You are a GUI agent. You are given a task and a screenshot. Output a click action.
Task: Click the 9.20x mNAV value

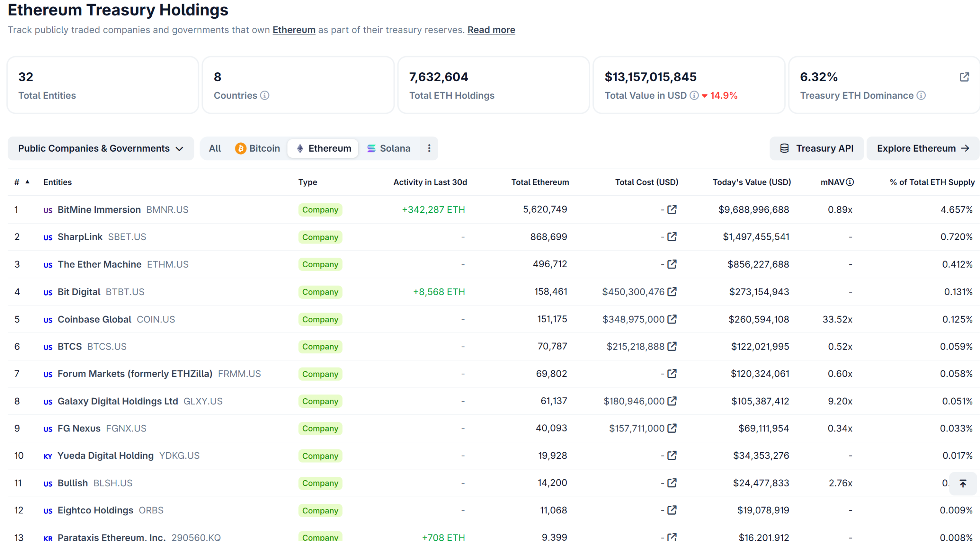(x=840, y=401)
